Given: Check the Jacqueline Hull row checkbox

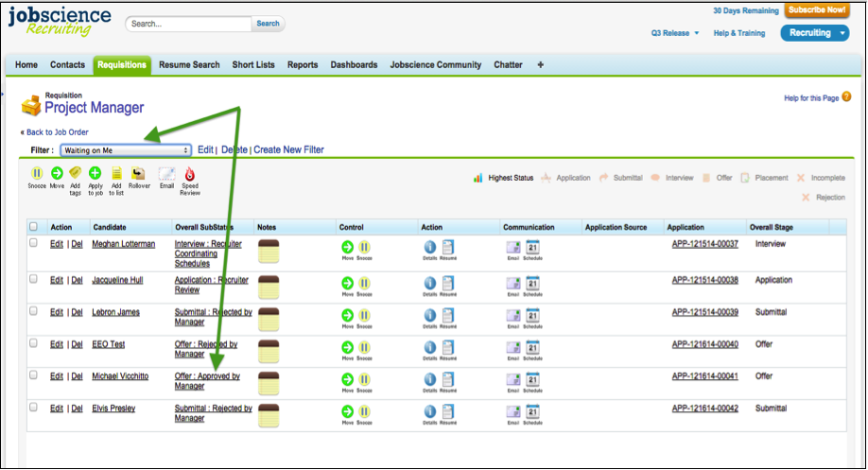Looking at the screenshot, I should point(34,279).
